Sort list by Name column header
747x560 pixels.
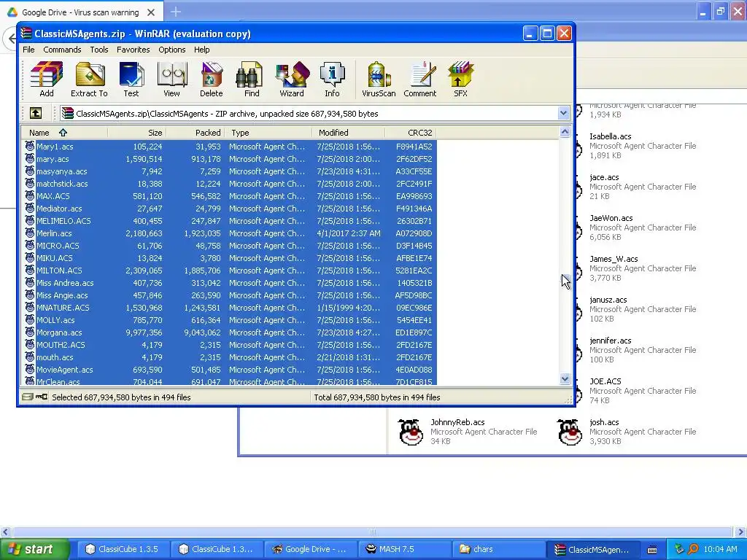pyautogui.click(x=64, y=133)
